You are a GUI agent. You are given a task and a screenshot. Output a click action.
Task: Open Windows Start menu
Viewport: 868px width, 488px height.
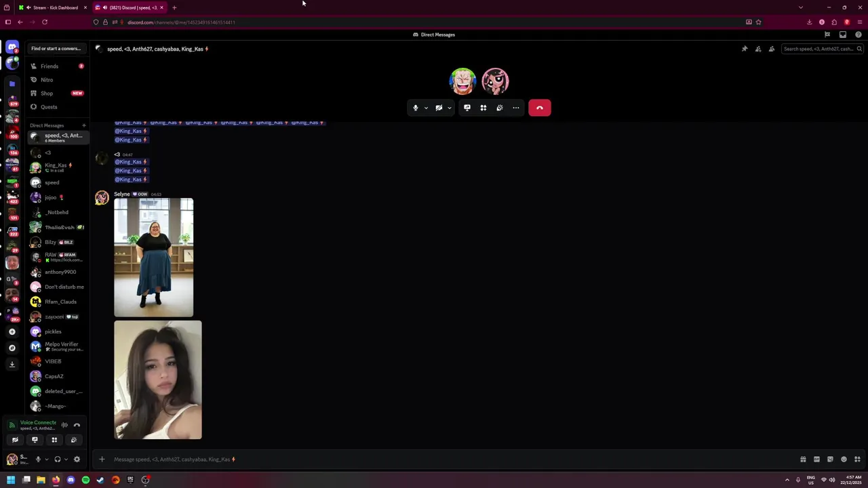(11, 480)
